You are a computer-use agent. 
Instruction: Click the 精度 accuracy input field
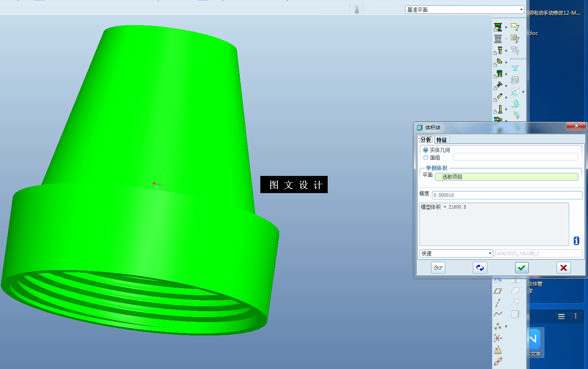pos(507,195)
